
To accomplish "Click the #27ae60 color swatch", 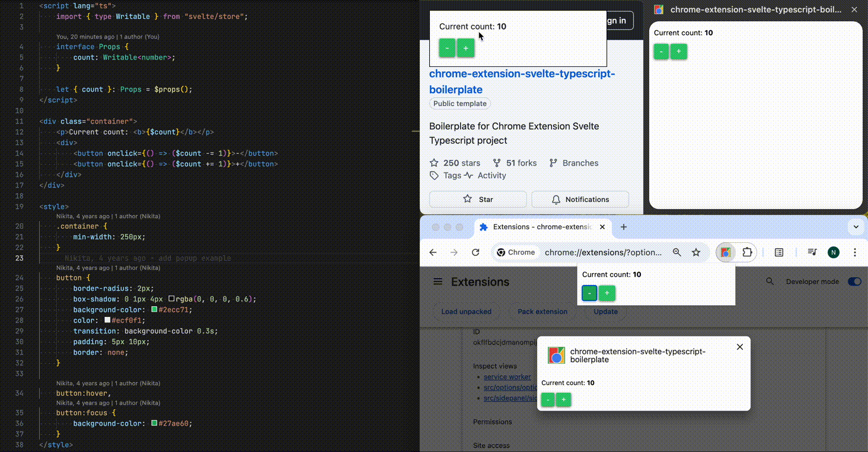I will [154, 424].
